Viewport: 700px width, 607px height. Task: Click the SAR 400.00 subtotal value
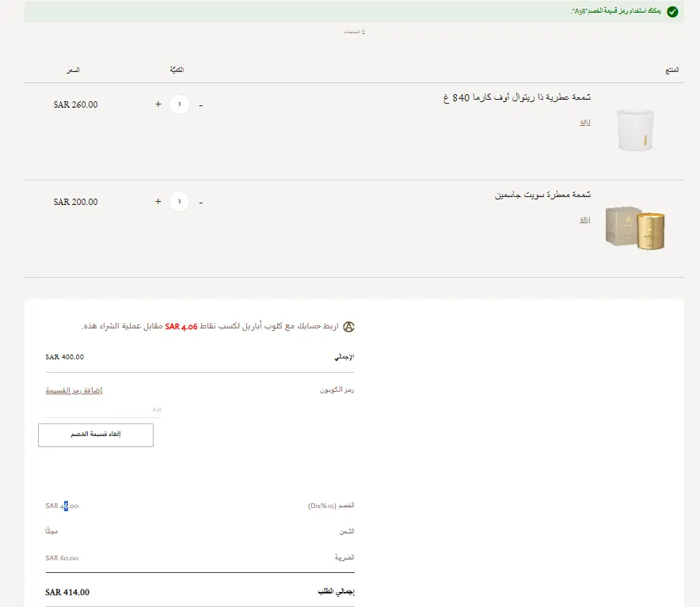[65, 357]
